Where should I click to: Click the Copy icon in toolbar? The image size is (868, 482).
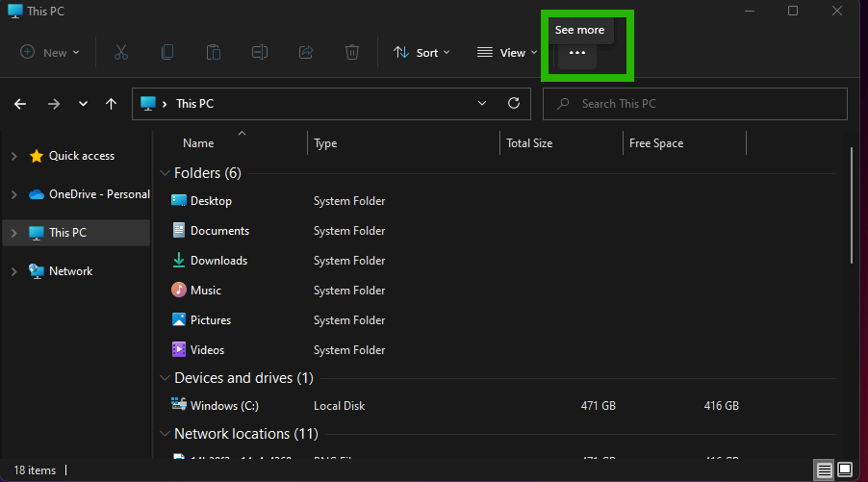coord(167,53)
